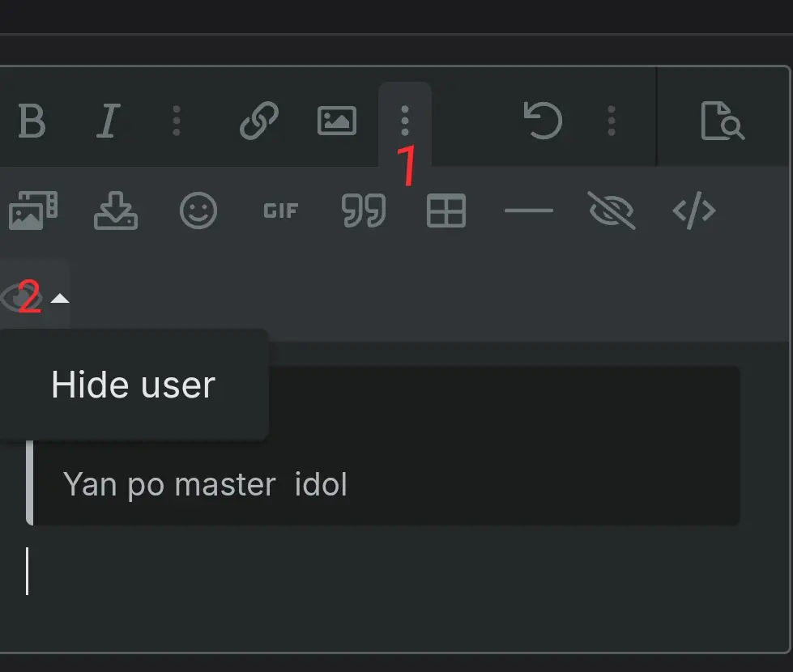This screenshot has width=793, height=672.
Task: Open the smiley emoji picker
Action: point(198,211)
